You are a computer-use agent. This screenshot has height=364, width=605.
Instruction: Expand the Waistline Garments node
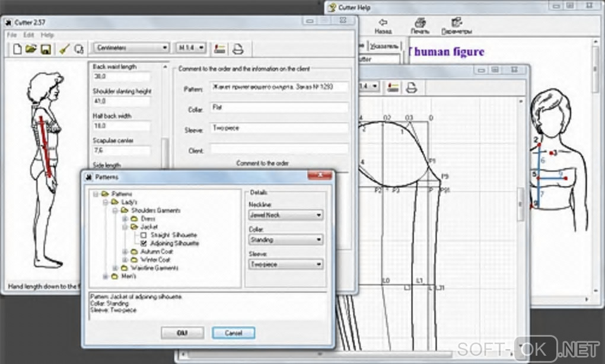[x=115, y=268]
